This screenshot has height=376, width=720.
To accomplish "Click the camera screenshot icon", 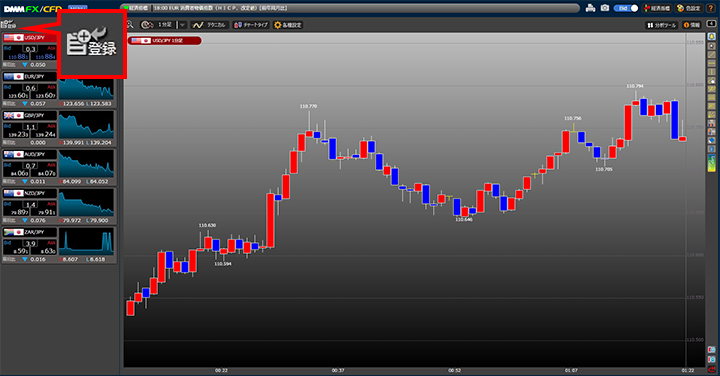I will tap(605, 8).
